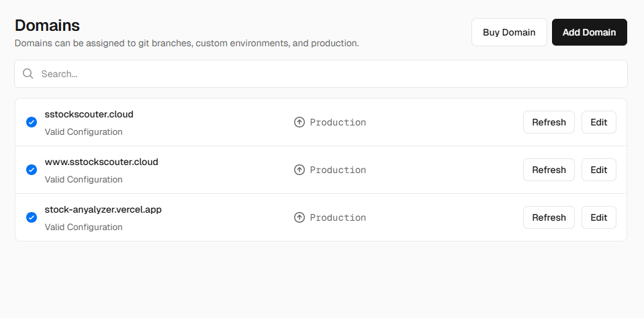Click Production label for stock-anyalyzer.vercel.app
This screenshot has width=644, height=318.
338,217
